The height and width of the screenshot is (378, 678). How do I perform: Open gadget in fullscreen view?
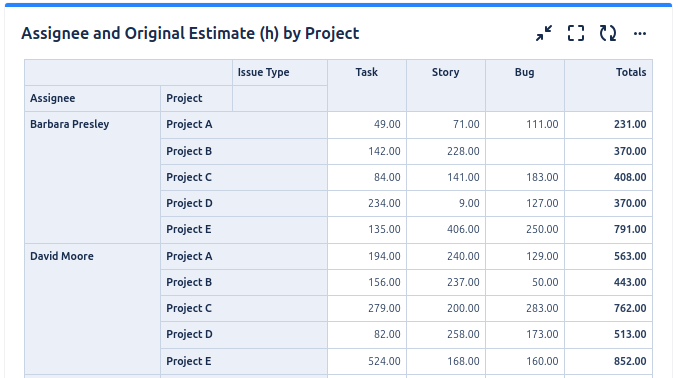coord(576,33)
